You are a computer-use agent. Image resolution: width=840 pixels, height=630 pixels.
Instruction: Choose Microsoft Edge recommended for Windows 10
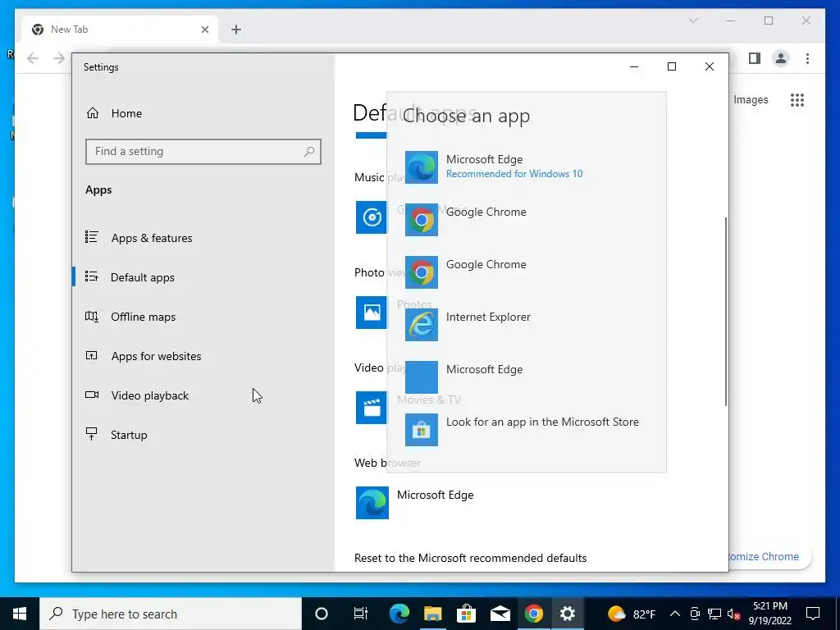526,167
